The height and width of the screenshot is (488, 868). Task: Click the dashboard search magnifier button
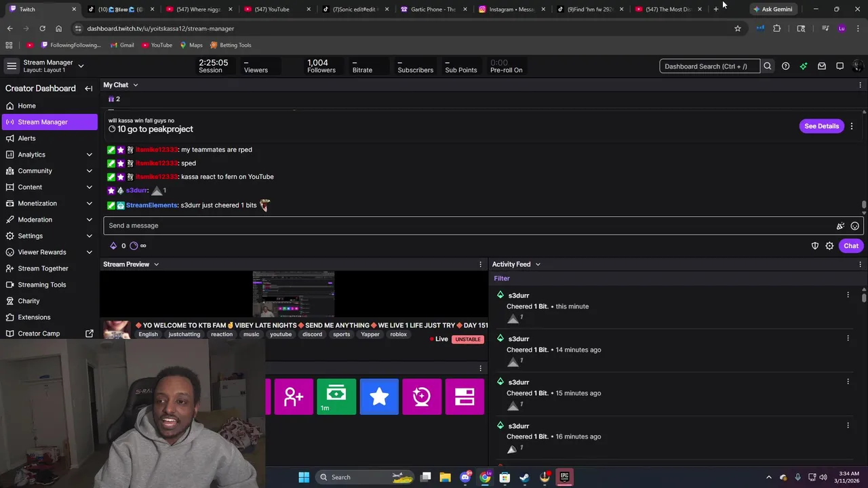tap(768, 66)
